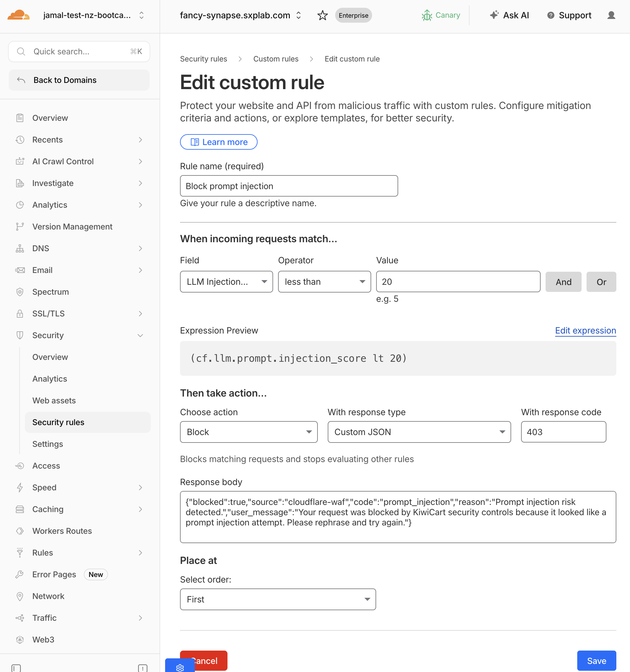Click the Version Management branch icon
Screen dimensions: 630x672
(x=20, y=226)
